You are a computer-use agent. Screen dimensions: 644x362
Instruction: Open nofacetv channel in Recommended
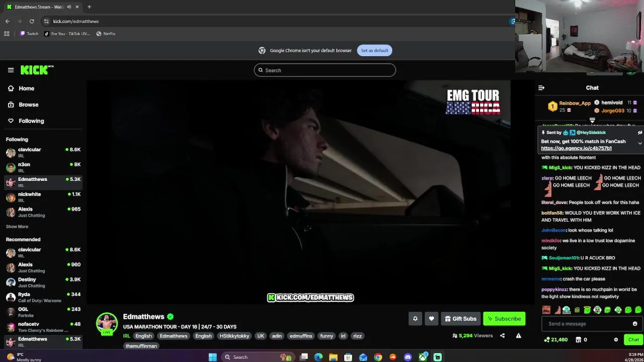[x=43, y=327]
